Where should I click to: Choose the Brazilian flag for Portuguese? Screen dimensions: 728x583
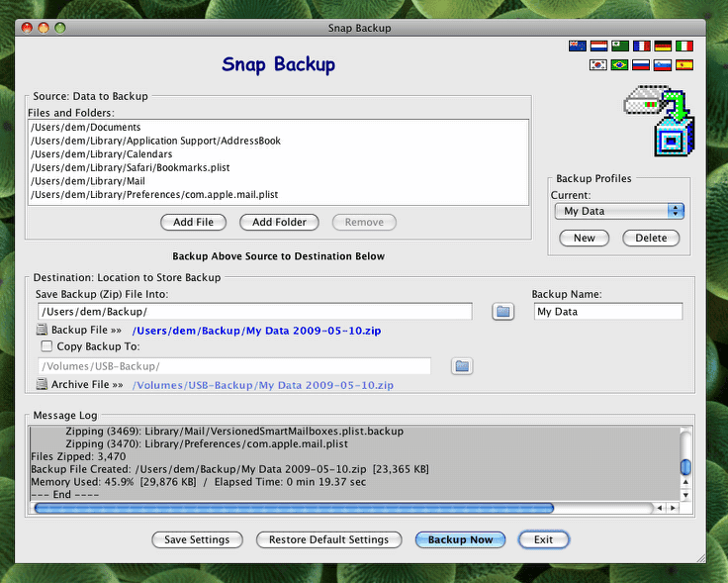tap(619, 64)
